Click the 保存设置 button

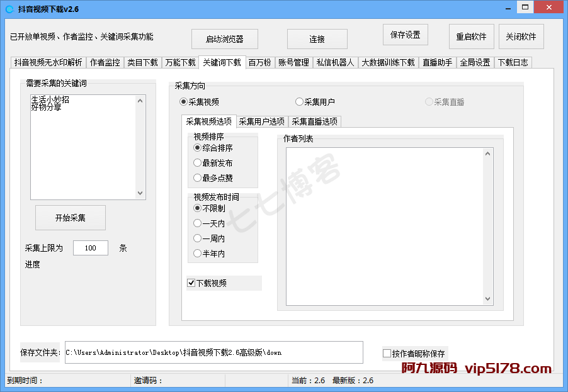tap(406, 35)
